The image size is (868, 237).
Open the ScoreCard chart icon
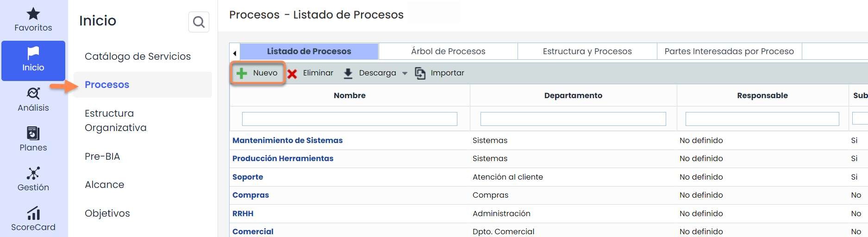[x=33, y=213]
